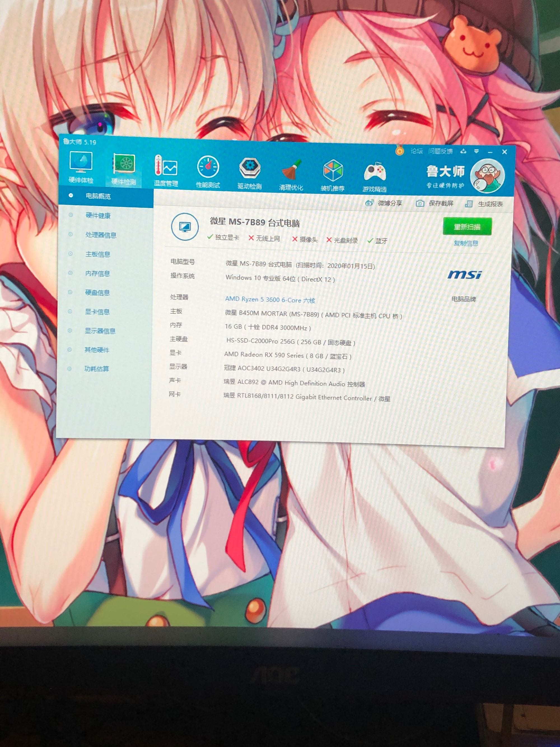This screenshot has width=560, height=747.
Task: Open 清理优化 cleanup broom icon
Action: pos(291,175)
